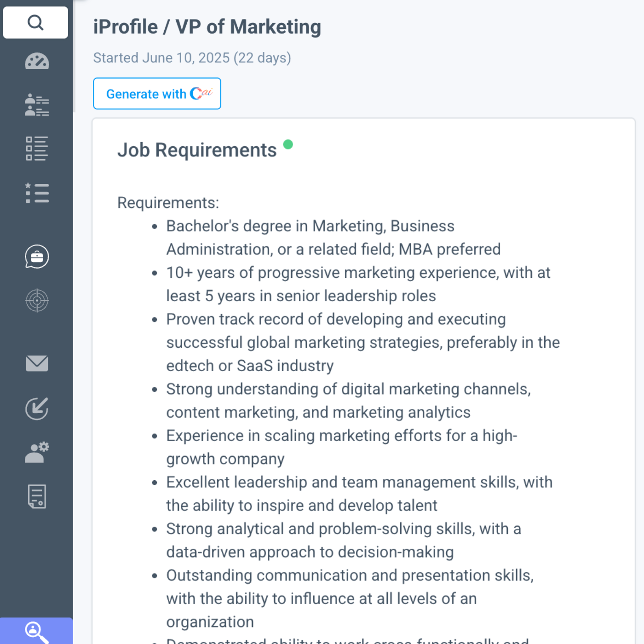
Task: Open the candidate profiles list icon
Action: [x=36, y=104]
